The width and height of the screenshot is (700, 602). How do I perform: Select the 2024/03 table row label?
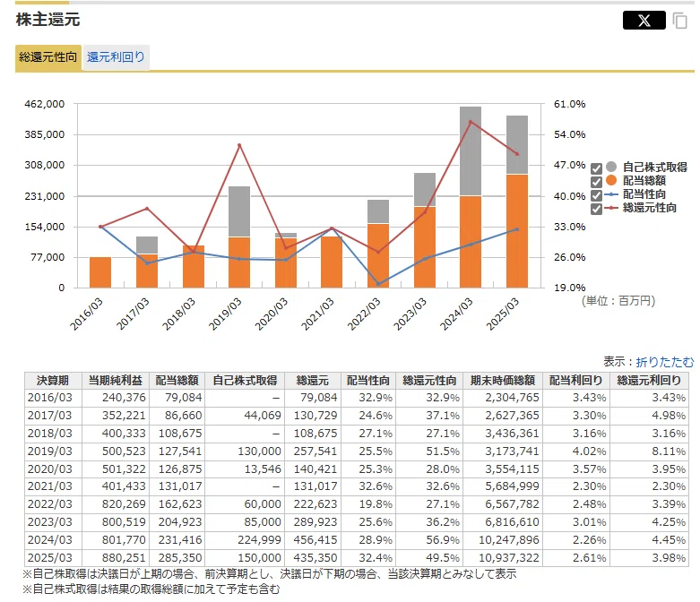tap(49, 540)
